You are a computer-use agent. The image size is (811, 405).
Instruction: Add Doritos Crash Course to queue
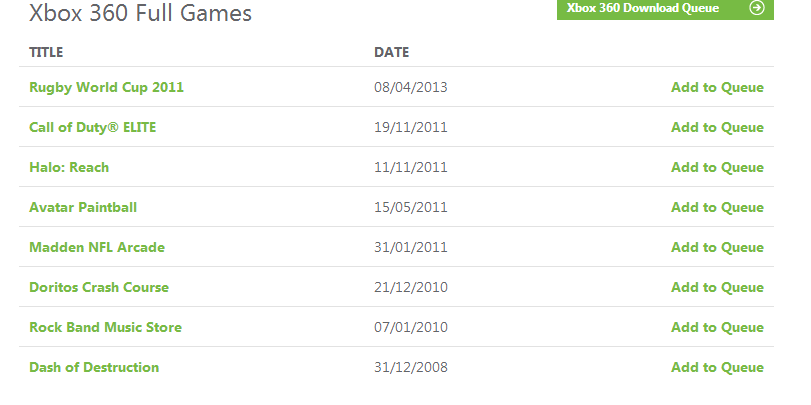[x=717, y=287]
